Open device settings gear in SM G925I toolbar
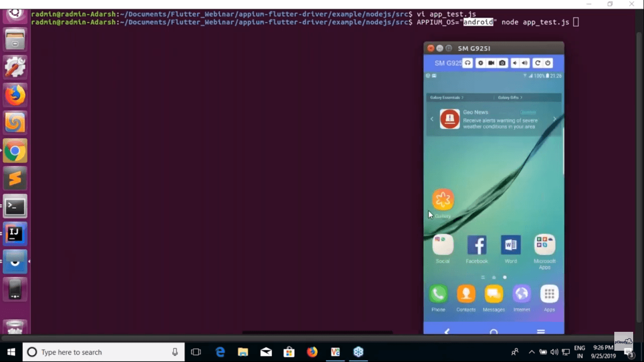644x362 pixels. [x=480, y=63]
